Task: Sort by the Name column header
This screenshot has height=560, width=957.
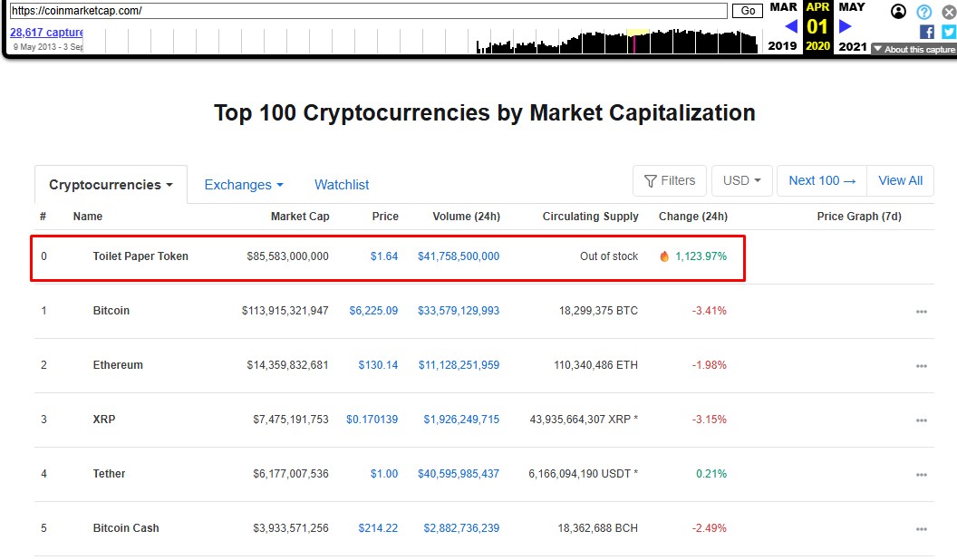Action: (88, 216)
